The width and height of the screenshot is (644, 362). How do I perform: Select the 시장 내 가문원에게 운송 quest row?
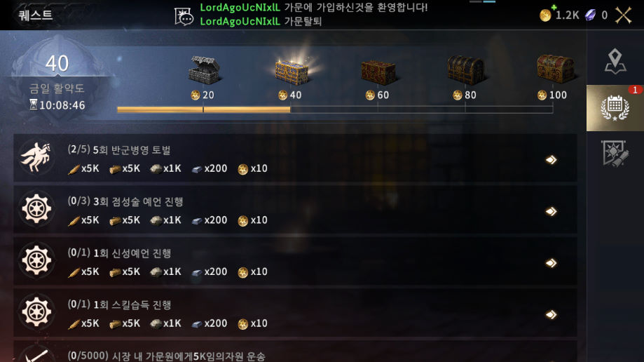[x=295, y=351]
